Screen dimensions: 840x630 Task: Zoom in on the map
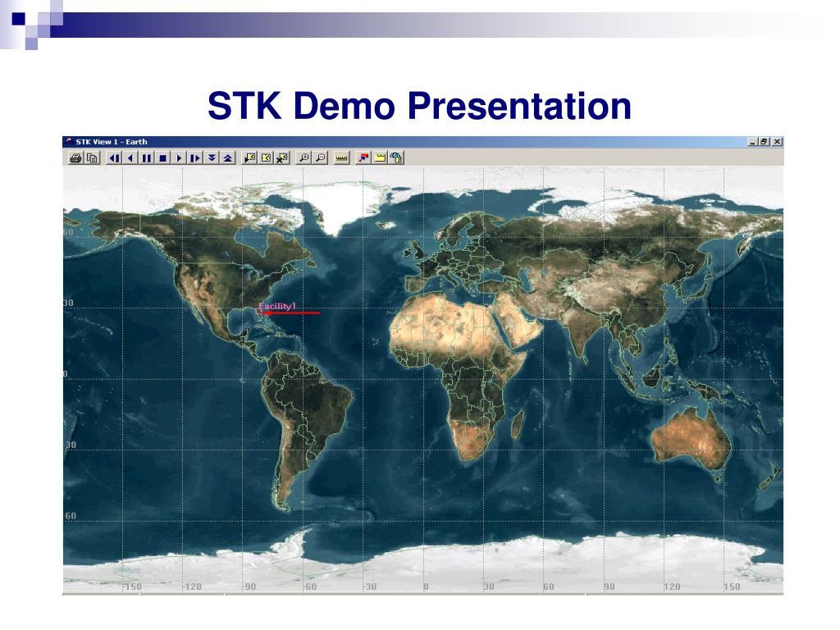[x=304, y=158]
